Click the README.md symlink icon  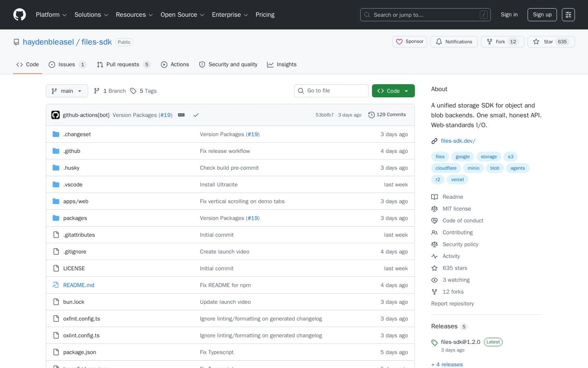point(56,285)
